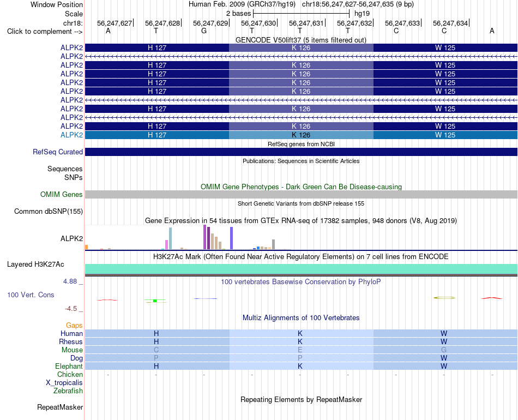Select the Human alignment row label
Image resolution: width=518 pixels, height=420 pixels.
pyautogui.click(x=71, y=333)
